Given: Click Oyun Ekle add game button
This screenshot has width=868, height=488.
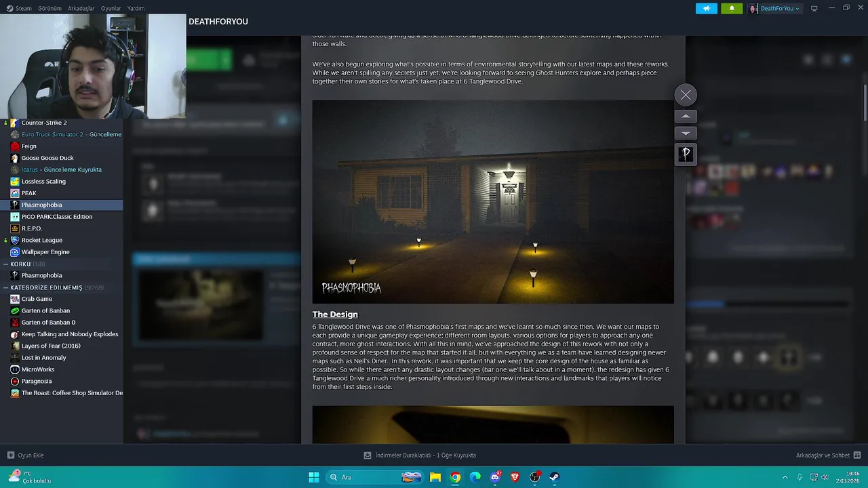Looking at the screenshot, I should tap(26, 455).
